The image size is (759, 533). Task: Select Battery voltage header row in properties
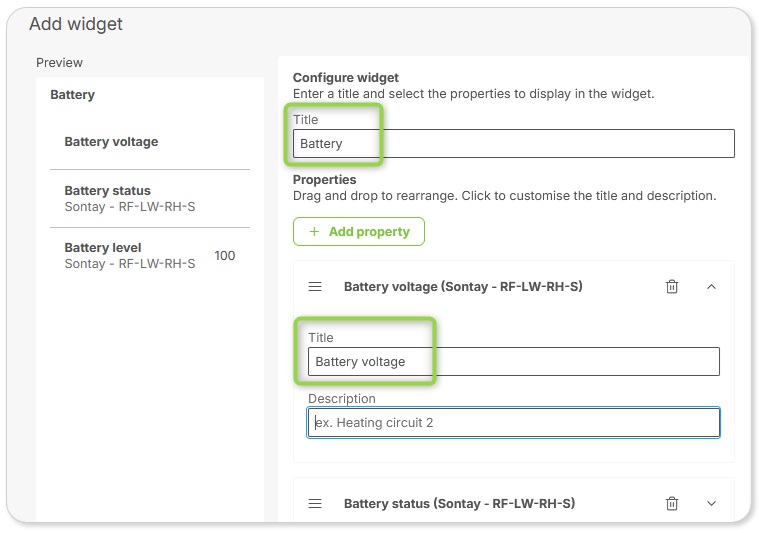[514, 287]
